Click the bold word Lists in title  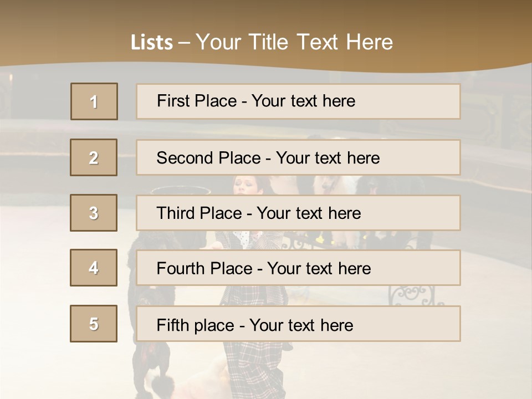pos(152,43)
